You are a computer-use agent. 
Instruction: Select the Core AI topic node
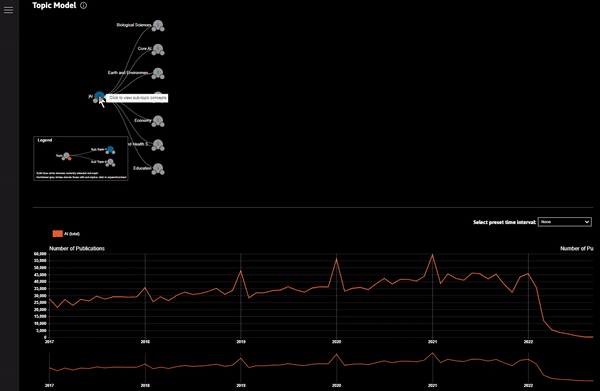[x=158, y=49]
